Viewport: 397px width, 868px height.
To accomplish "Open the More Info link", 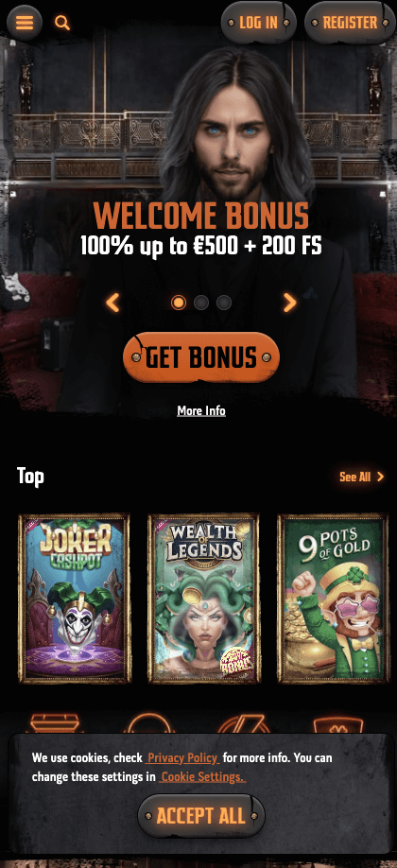I will click(201, 410).
